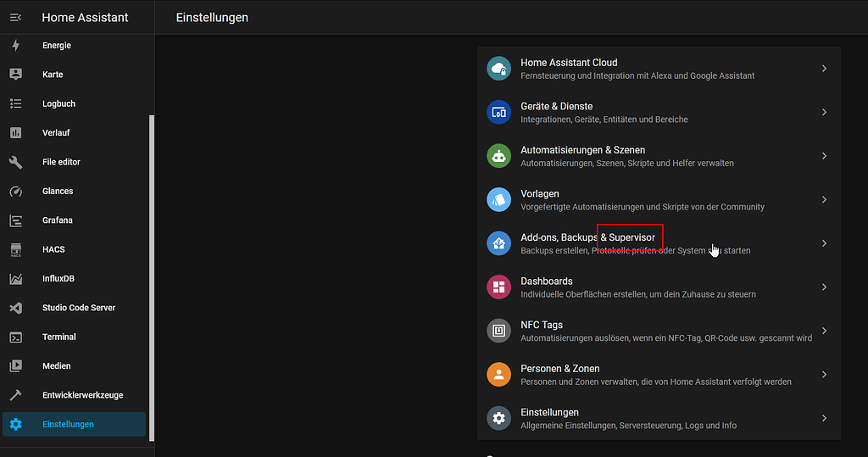
Task: Open the Geräte & Dienste title
Action: tap(556, 106)
